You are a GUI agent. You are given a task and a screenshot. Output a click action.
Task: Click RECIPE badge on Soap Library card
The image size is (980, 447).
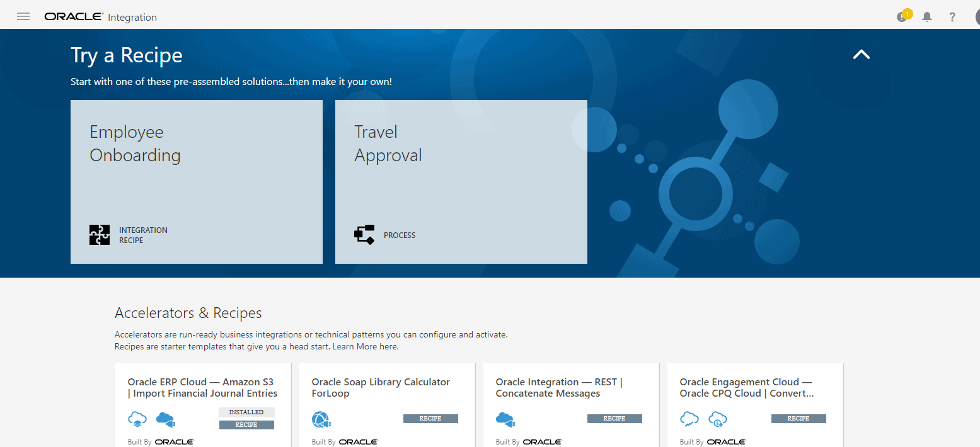pos(430,419)
